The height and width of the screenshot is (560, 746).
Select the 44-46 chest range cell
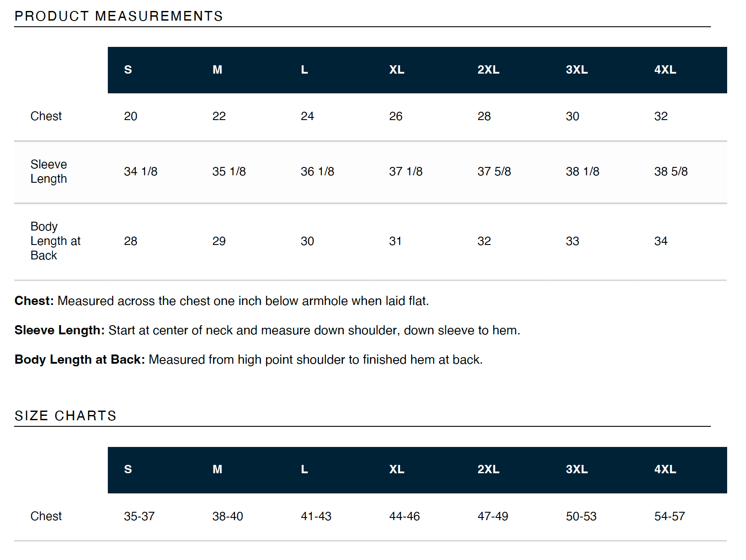pyautogui.click(x=405, y=516)
